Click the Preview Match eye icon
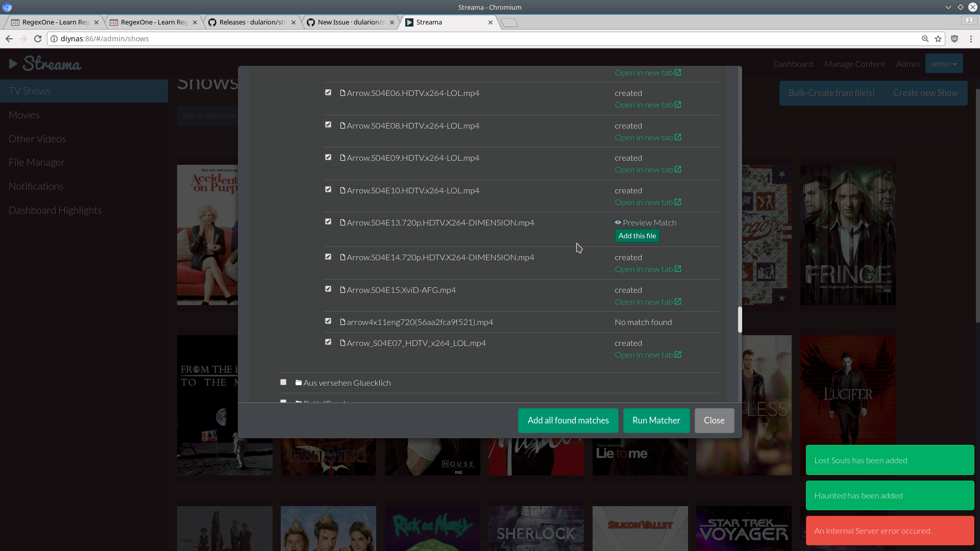Viewport: 980px width, 551px height. [618, 222]
